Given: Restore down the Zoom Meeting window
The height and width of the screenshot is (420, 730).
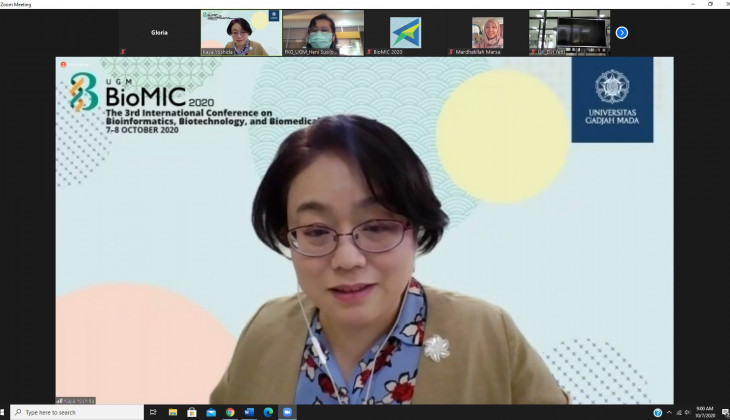Looking at the screenshot, I should tap(710, 4).
